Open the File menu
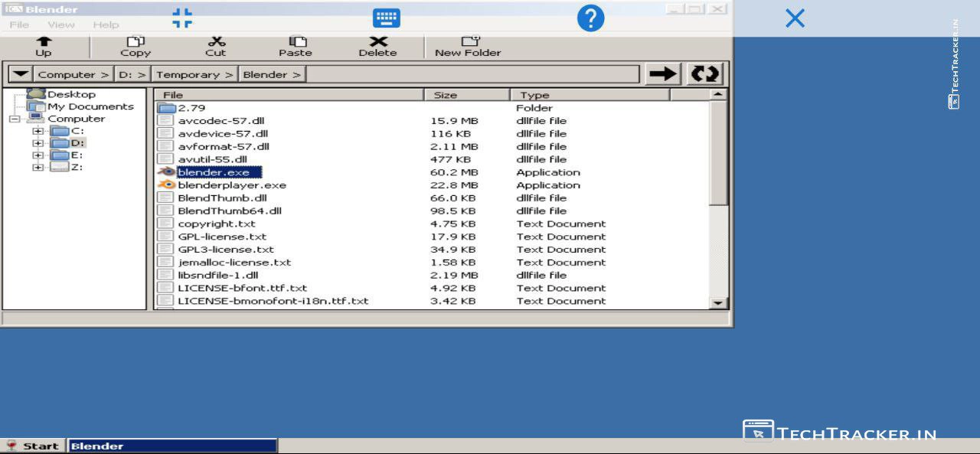980x454 pixels. click(19, 24)
